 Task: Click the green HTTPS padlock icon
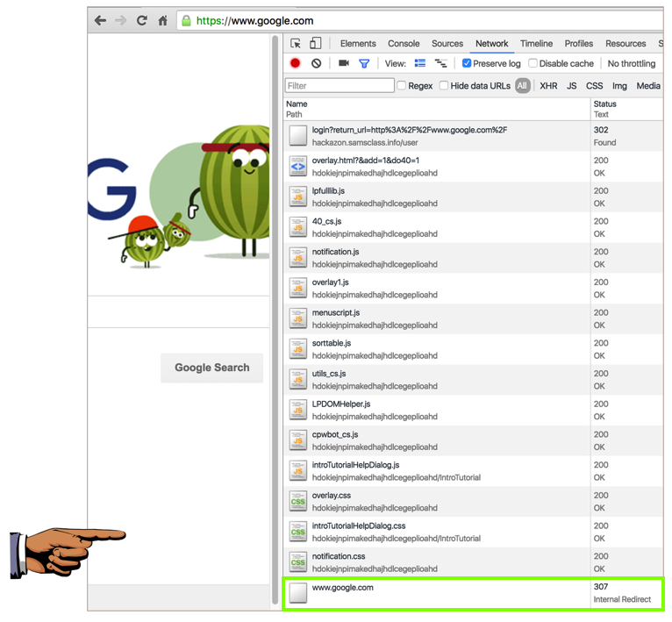[x=186, y=20]
